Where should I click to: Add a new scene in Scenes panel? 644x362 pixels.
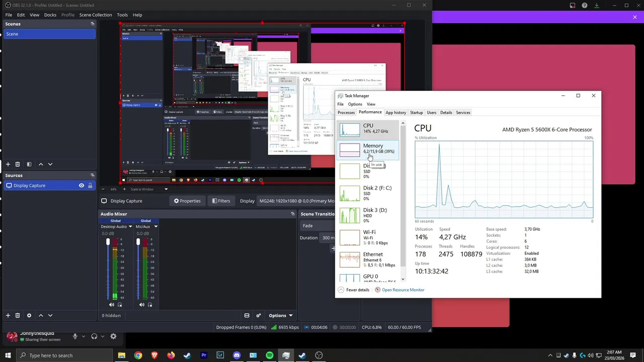click(x=8, y=164)
